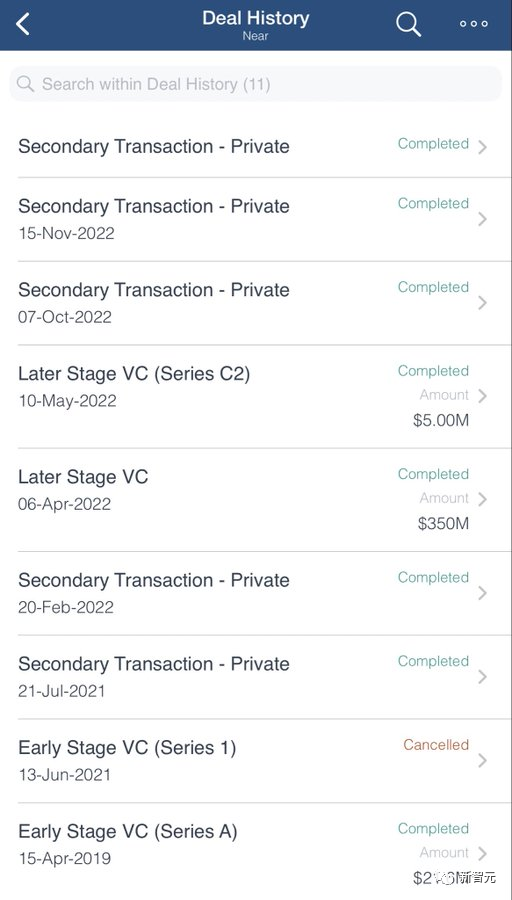This screenshot has height=900, width=512.
Task: Expand the $350M deal chevron
Action: pos(482,499)
